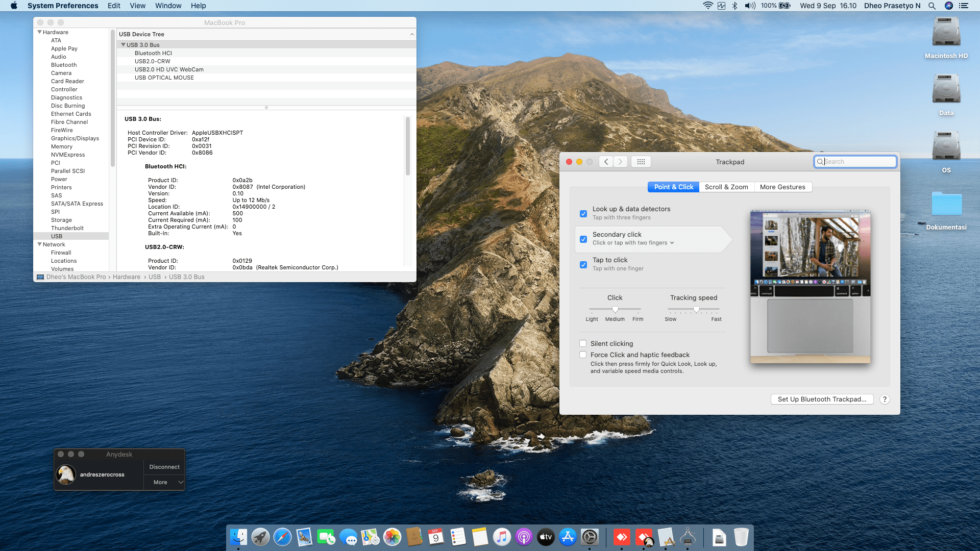
Task: Enable Silent clicking
Action: pos(583,343)
